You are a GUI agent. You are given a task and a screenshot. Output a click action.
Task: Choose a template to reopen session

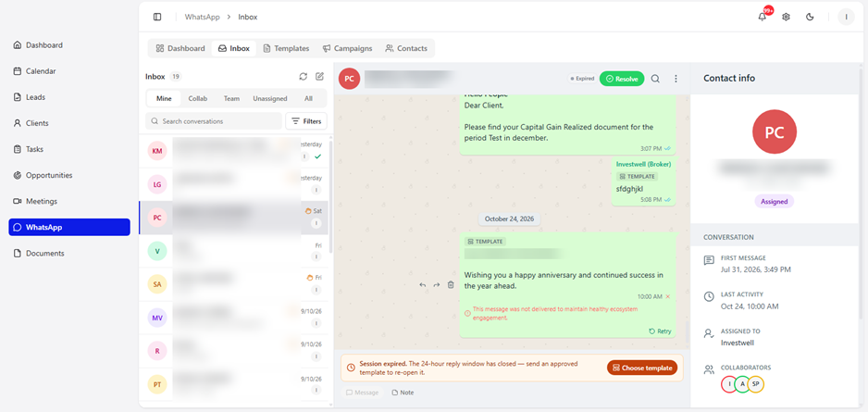pyautogui.click(x=642, y=368)
